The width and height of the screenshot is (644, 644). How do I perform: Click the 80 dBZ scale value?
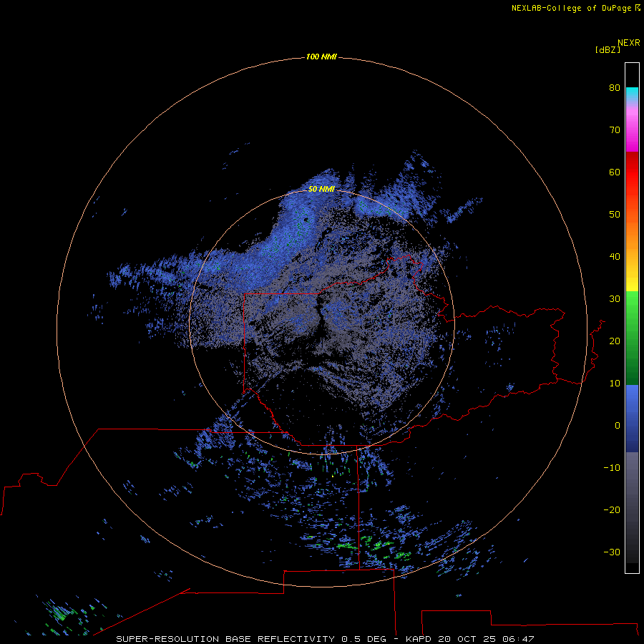(615, 87)
